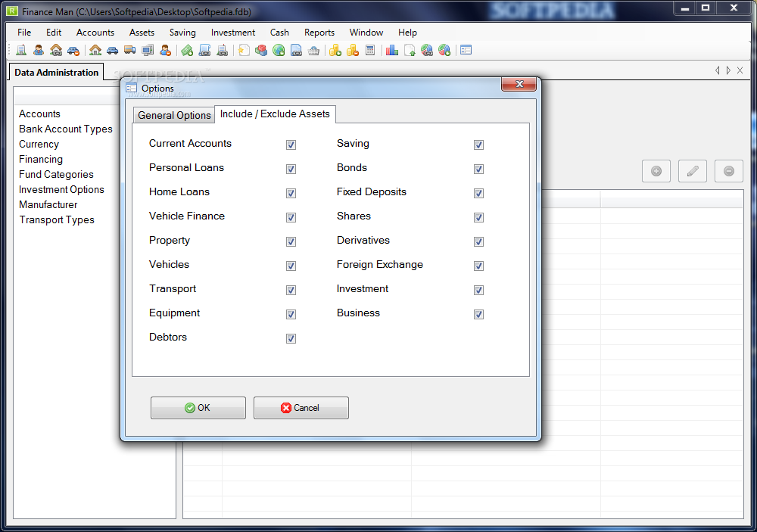Select the Data Administration tab
Image resolution: width=757 pixels, height=532 pixels.
point(57,73)
